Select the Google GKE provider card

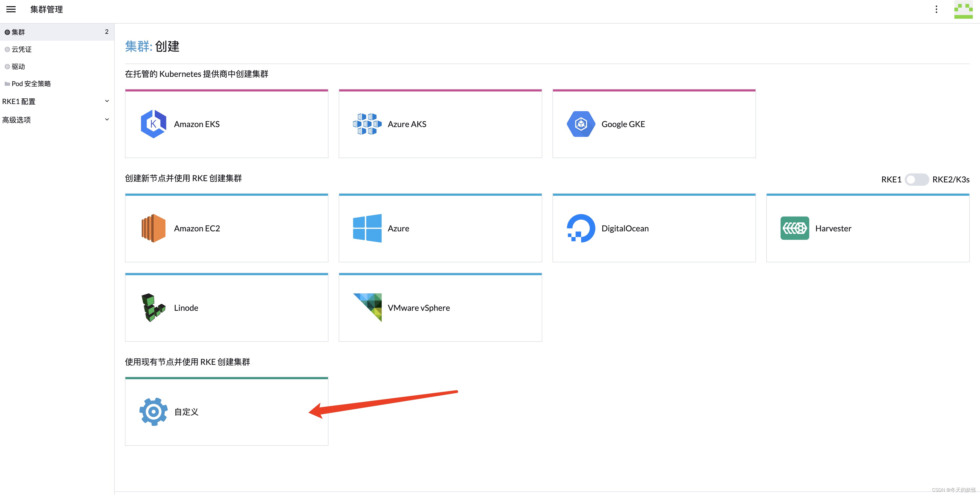click(x=654, y=124)
